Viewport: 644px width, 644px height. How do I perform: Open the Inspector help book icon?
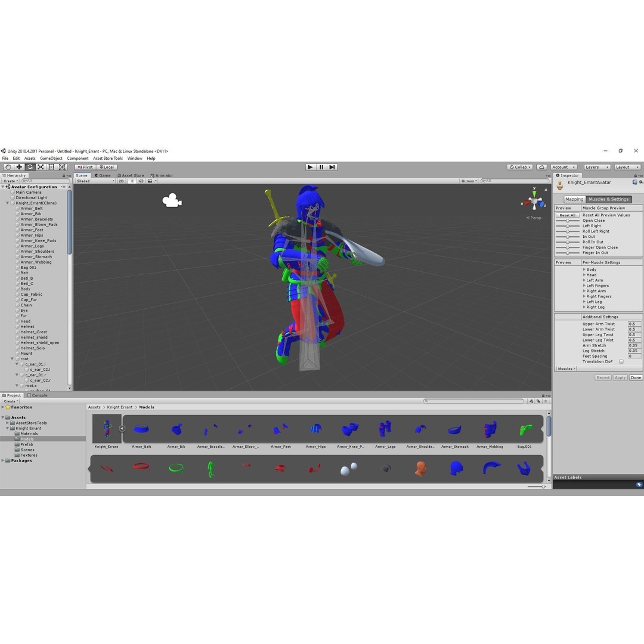(x=634, y=182)
